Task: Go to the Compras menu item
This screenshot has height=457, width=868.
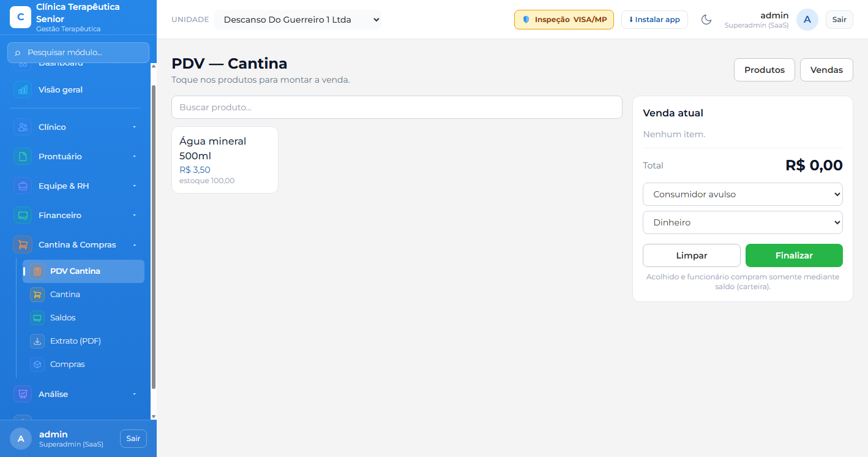Action: 83,364
